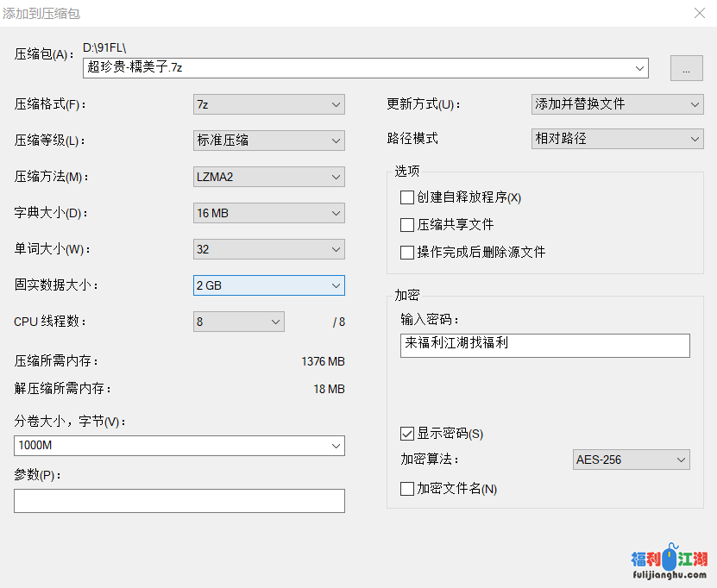This screenshot has height=588, width=717.
Task: Open the update mode dropdown
Action: tap(617, 104)
